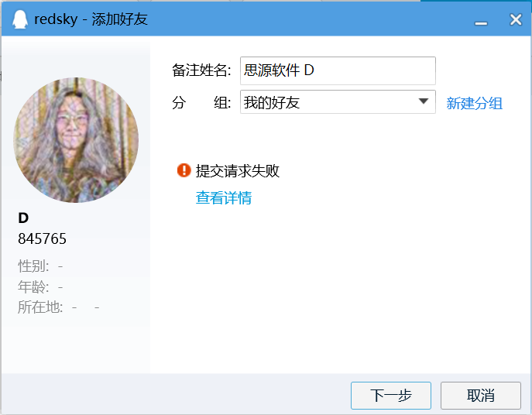Click the 提交请求失败 error message text
The image size is (532, 415).
point(237,170)
